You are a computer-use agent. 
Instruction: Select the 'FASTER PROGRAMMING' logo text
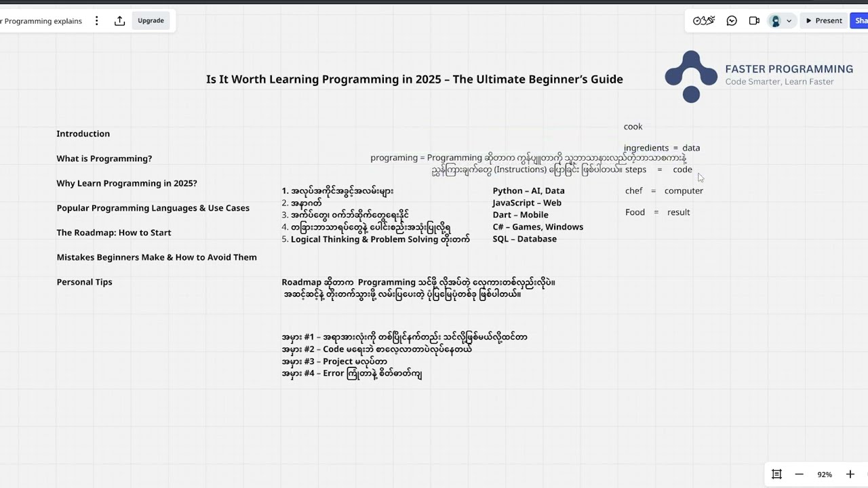tap(789, 69)
